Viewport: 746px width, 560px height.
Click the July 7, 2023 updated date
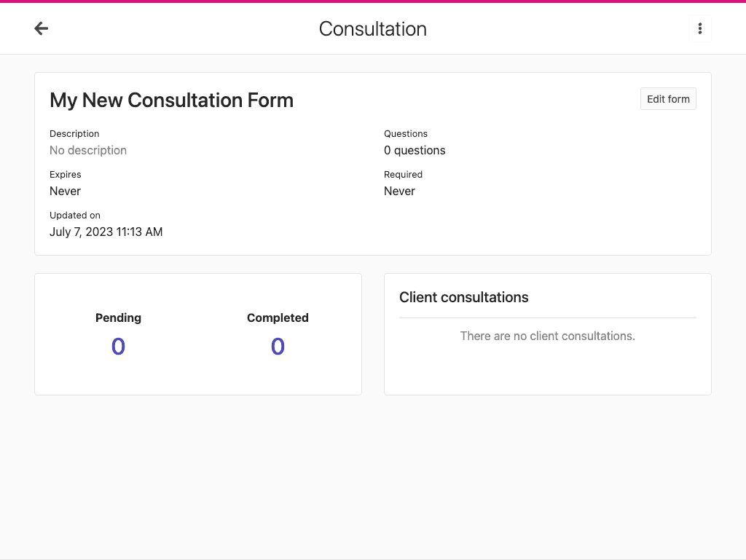tap(106, 232)
